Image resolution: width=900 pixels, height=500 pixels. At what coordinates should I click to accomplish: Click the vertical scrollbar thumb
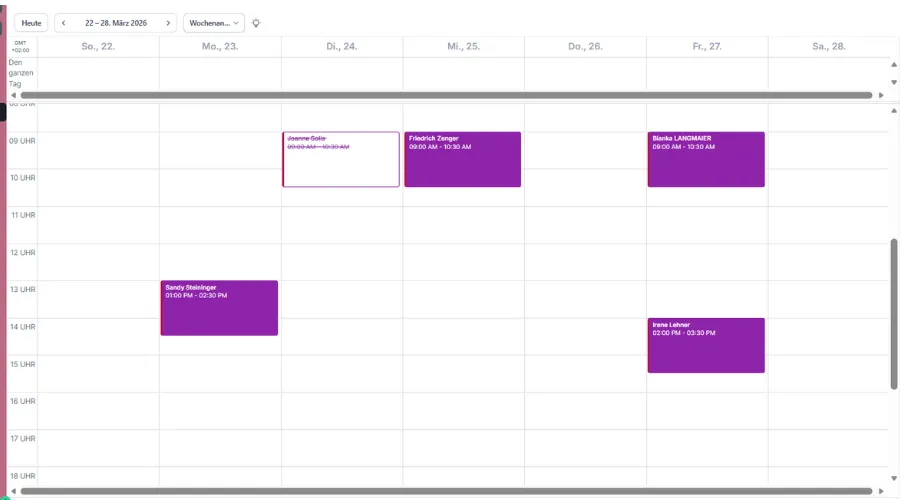894,315
